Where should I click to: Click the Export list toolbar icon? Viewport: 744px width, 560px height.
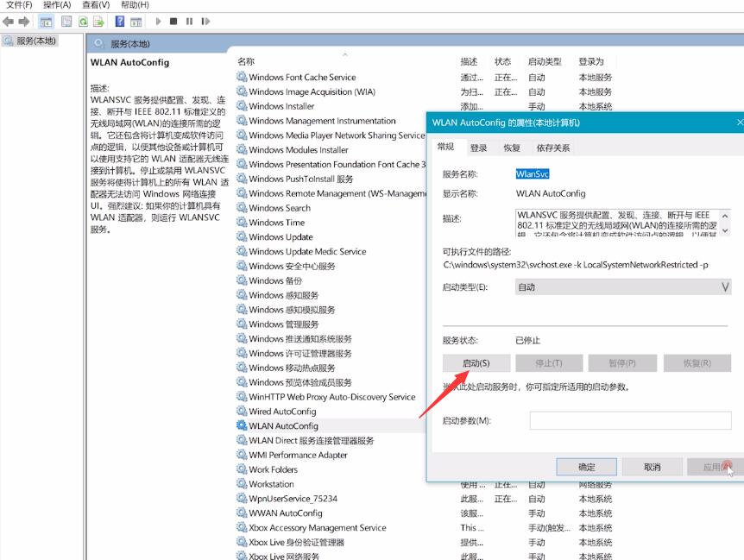(x=98, y=22)
